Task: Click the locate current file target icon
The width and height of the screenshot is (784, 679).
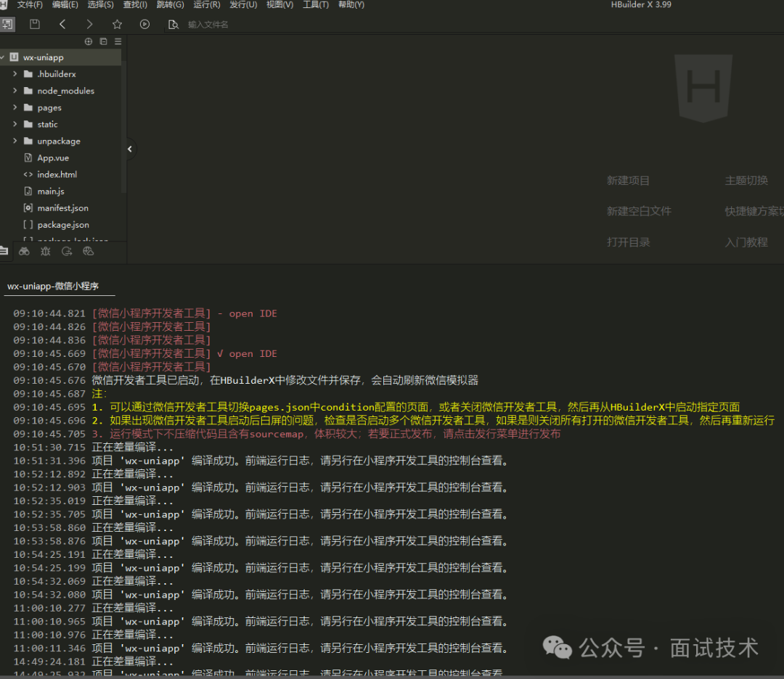Action: [89, 41]
